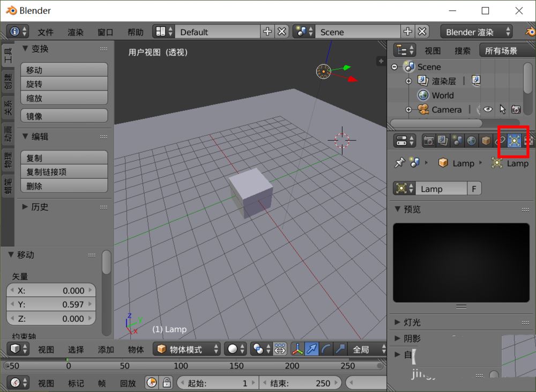
Task: Open the Object Constraints tab (chain link icon)
Action: [500, 140]
